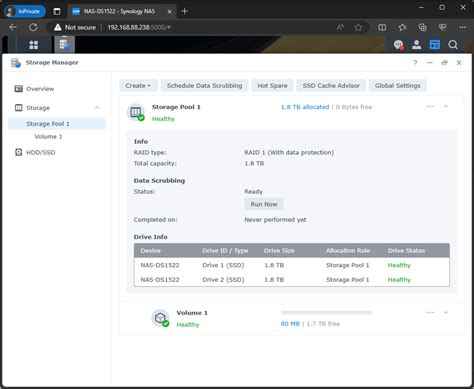The width and height of the screenshot is (474, 389).
Task: Collapse Storage Pool 1 details chevron
Action: tap(446, 107)
